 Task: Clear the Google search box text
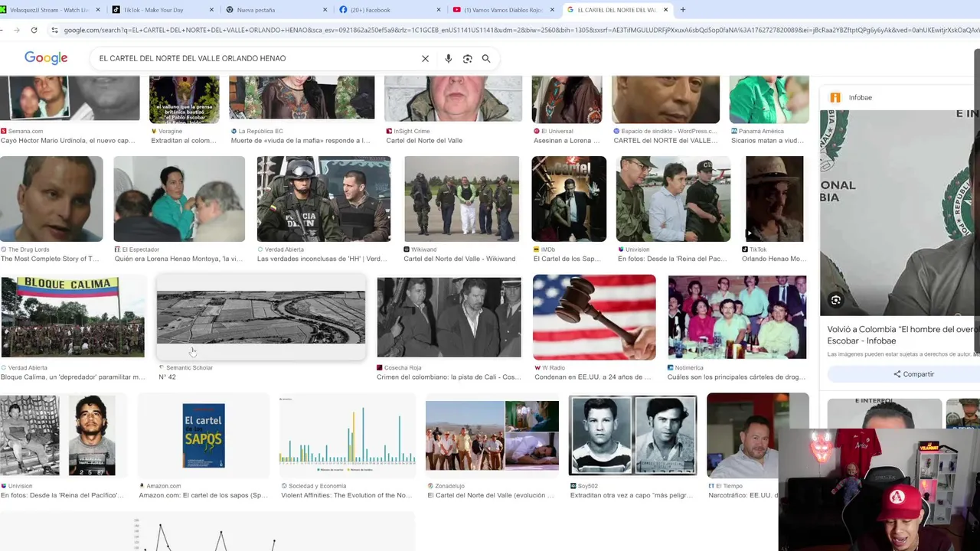(425, 58)
